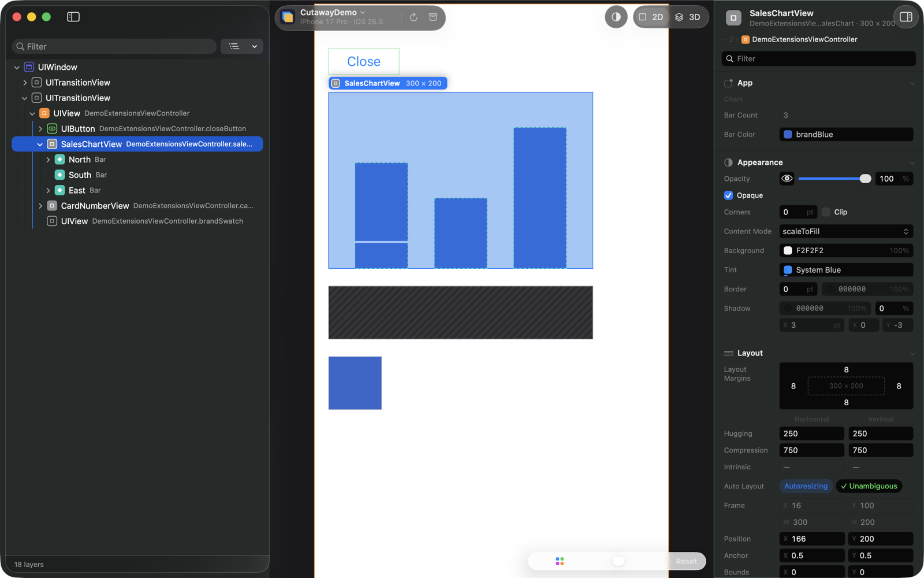Expand the CardNumberView node
The image size is (924, 578).
tap(40, 206)
